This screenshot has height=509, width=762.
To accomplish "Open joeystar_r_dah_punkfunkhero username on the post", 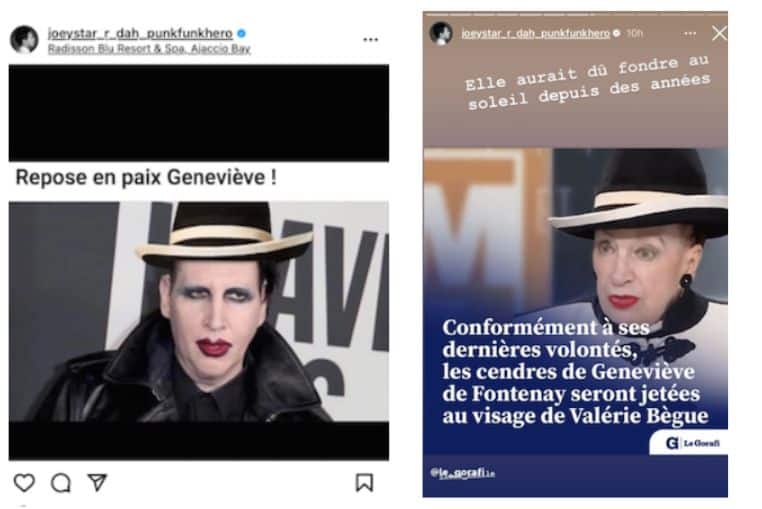I will pos(140,34).
